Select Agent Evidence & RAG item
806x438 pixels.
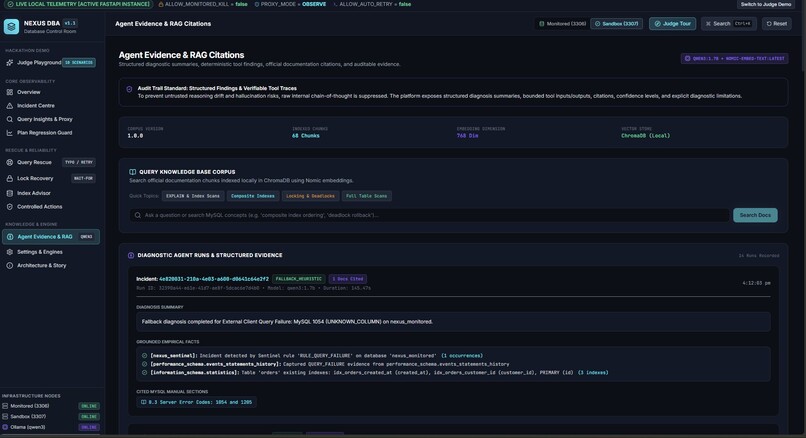pos(50,236)
